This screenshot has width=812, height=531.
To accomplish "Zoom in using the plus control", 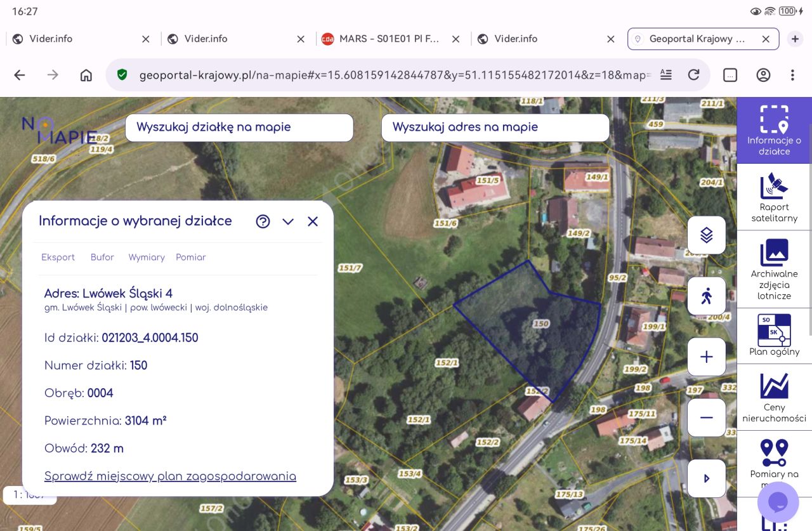I will pyautogui.click(x=706, y=357).
